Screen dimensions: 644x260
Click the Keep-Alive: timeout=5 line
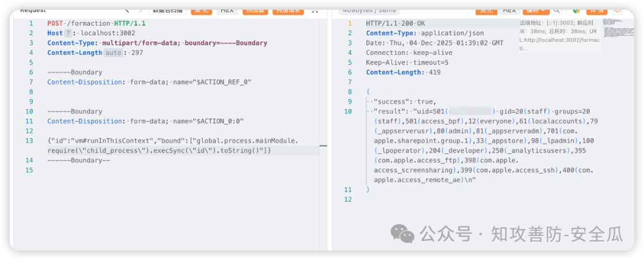click(x=407, y=63)
